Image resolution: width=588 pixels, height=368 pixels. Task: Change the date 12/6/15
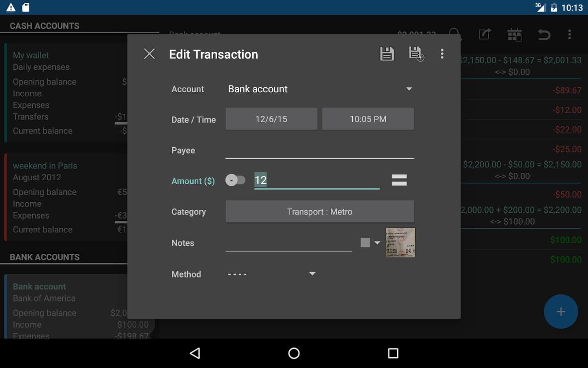pos(271,119)
